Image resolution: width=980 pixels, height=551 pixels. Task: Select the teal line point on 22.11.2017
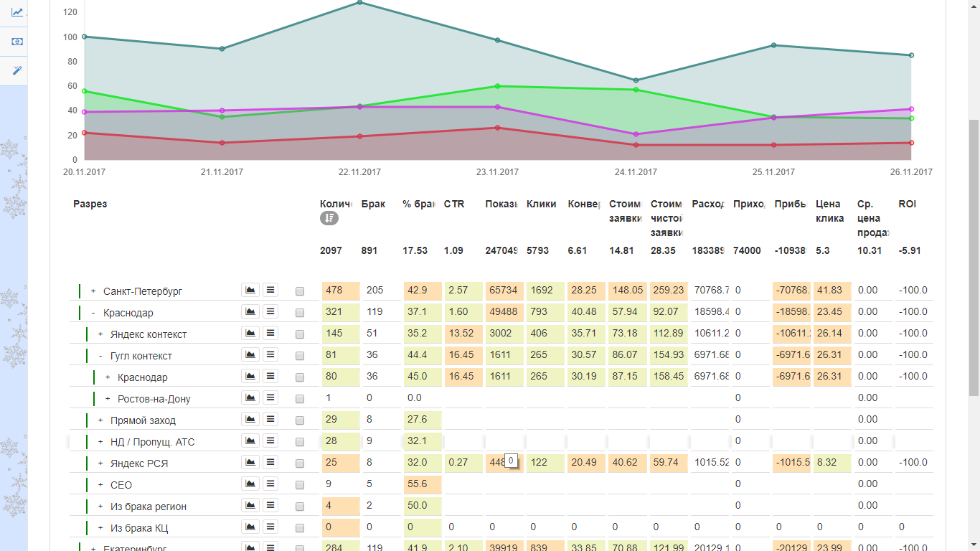(359, 2)
